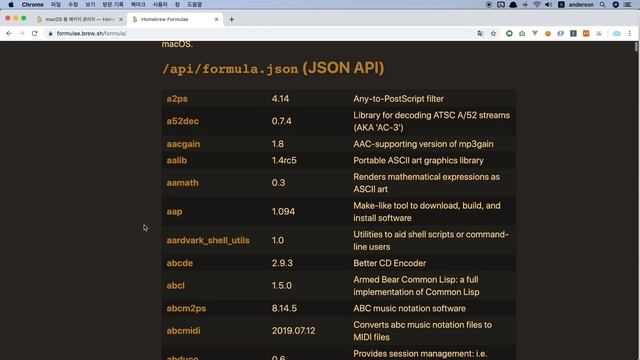
Task: Open the 방문 기록 menu
Action: tap(113, 4)
